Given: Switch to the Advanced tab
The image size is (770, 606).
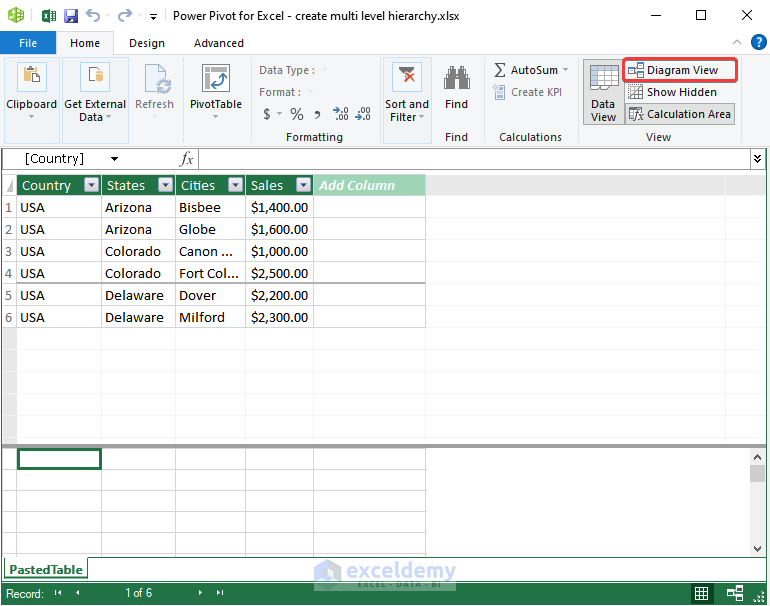Looking at the screenshot, I should (219, 43).
